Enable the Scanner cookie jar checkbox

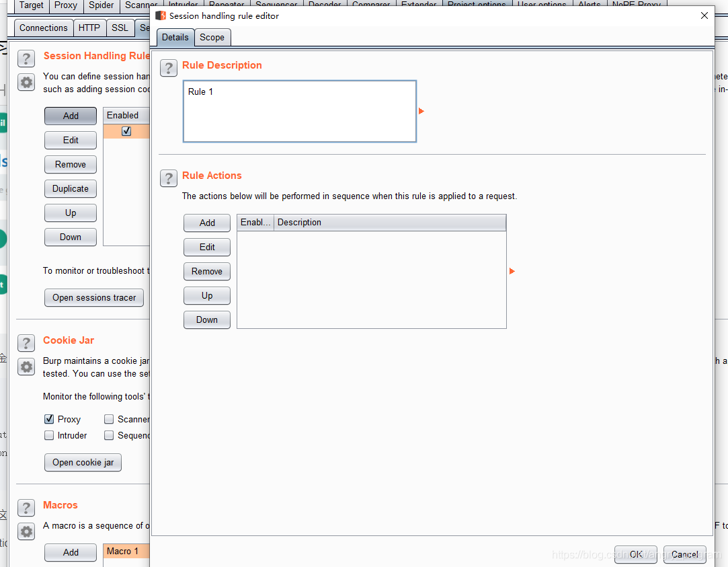109,419
